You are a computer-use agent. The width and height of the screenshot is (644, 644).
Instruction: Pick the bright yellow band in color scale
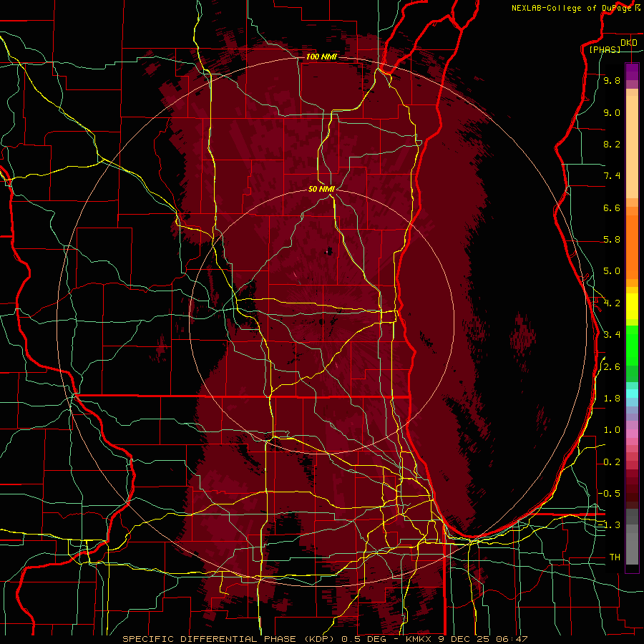point(632,306)
